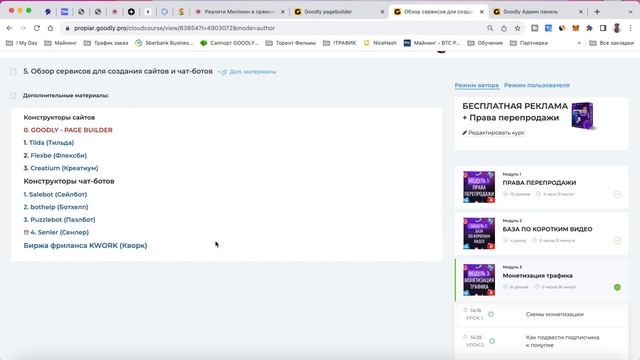Open the Flexbe (Флексби) link
This screenshot has height=360, width=640.
58,156
